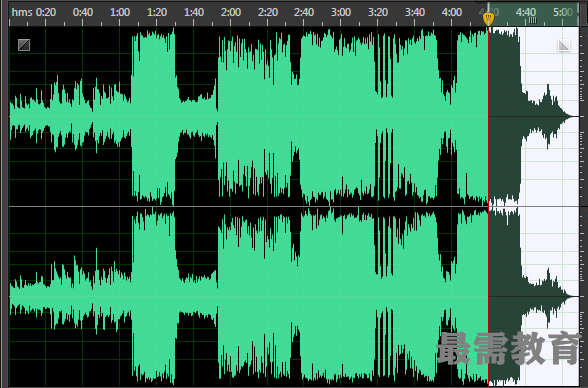The image size is (588, 388).
Task: Click the 1:00 ruler label
Action: coord(120,12)
